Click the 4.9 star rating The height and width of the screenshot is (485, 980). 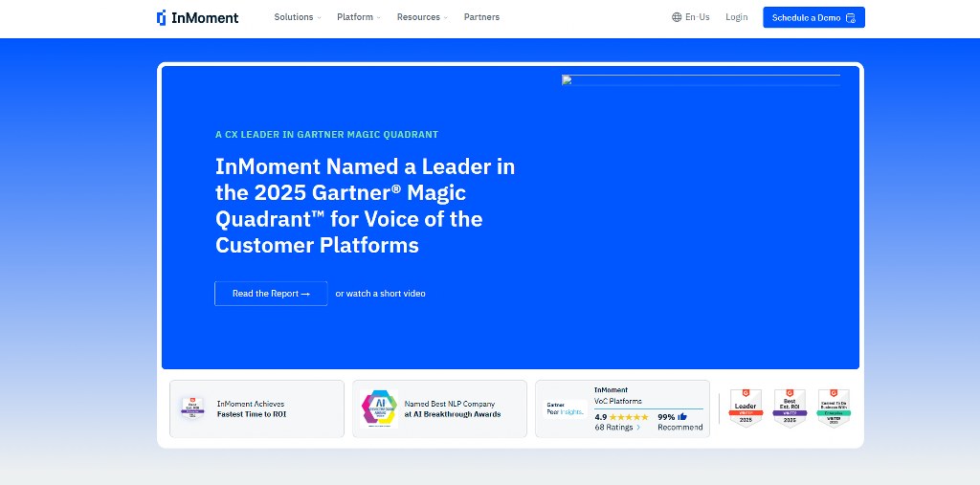[621, 417]
